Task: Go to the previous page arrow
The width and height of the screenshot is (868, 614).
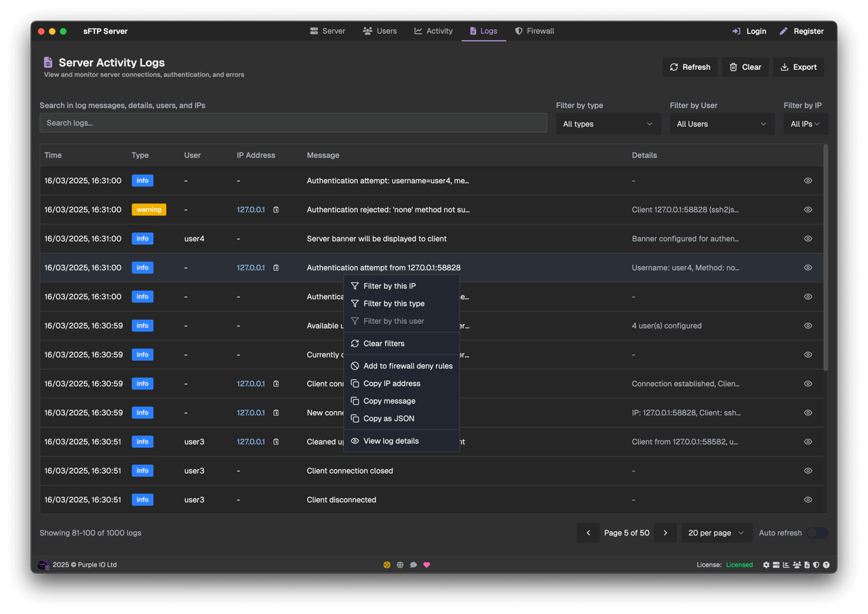Action: (x=589, y=533)
